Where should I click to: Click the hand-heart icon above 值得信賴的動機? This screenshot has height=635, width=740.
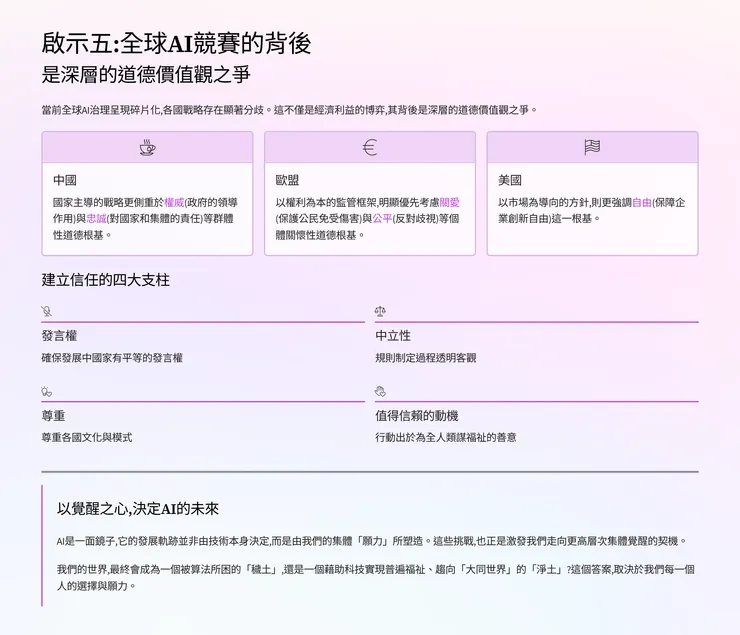pyautogui.click(x=380, y=392)
